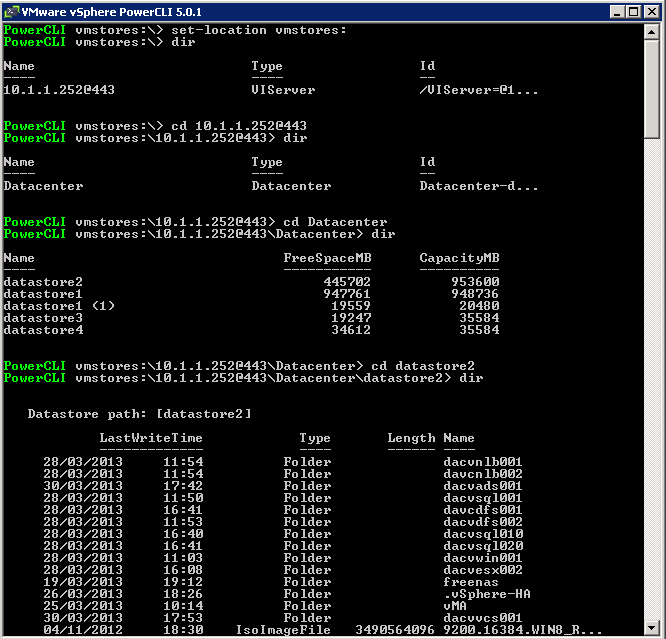Click free space value 34612
The height and width of the screenshot is (639, 666).
point(351,329)
